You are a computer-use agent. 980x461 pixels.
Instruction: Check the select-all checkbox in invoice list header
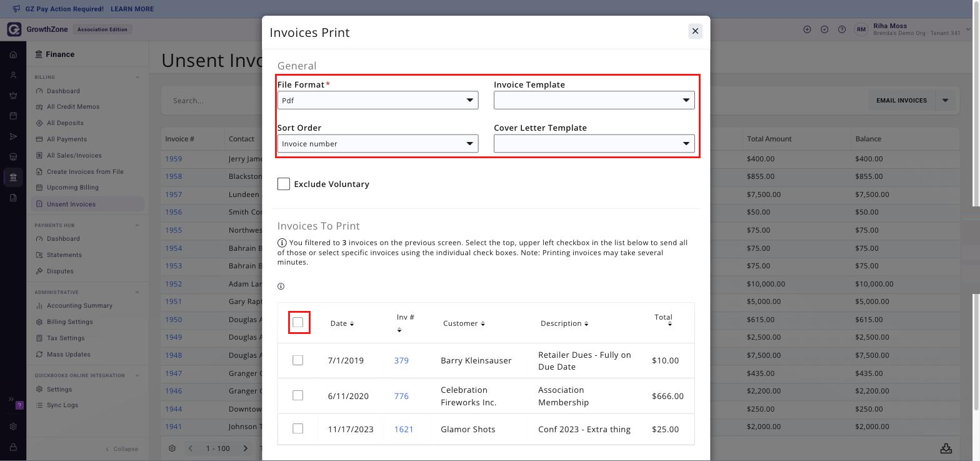click(x=298, y=322)
